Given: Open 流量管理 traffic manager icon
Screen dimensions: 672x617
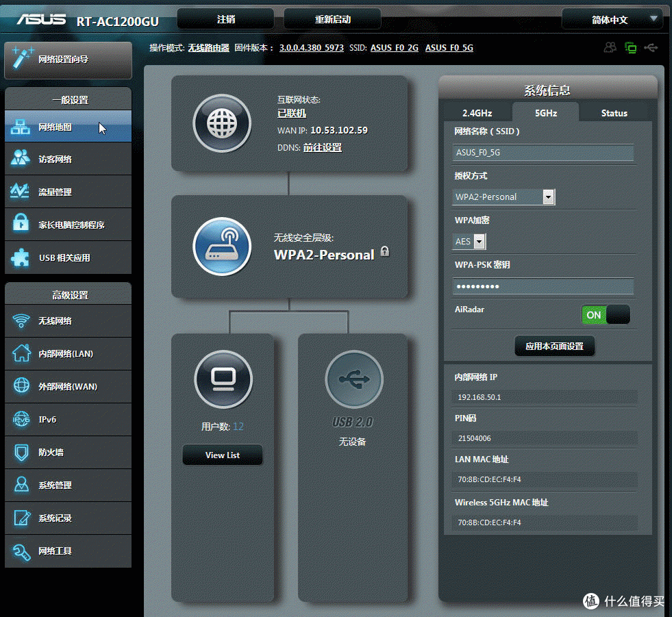Looking at the screenshot, I should [20, 192].
